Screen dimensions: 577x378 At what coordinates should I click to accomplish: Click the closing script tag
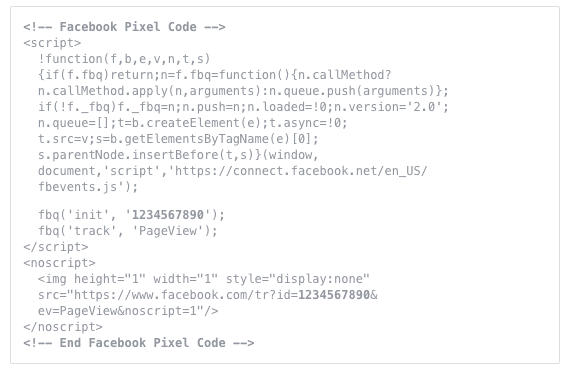pyautogui.click(x=56, y=247)
